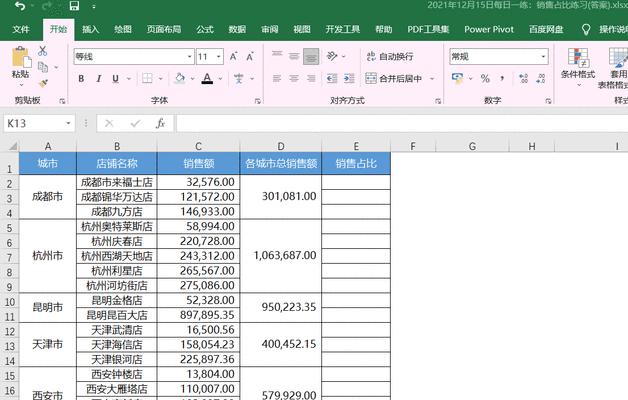Open 合并后居中 dropdown arrow
This screenshot has height=400, width=628.
[432, 78]
